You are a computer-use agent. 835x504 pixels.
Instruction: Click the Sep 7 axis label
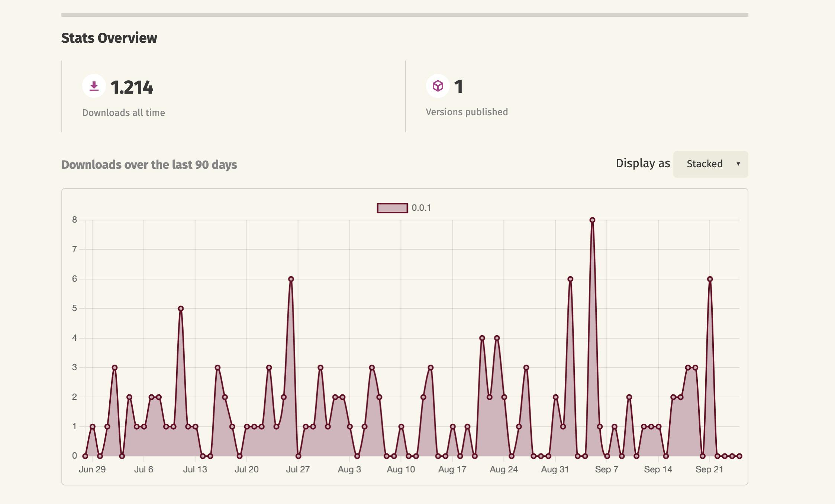(x=606, y=469)
